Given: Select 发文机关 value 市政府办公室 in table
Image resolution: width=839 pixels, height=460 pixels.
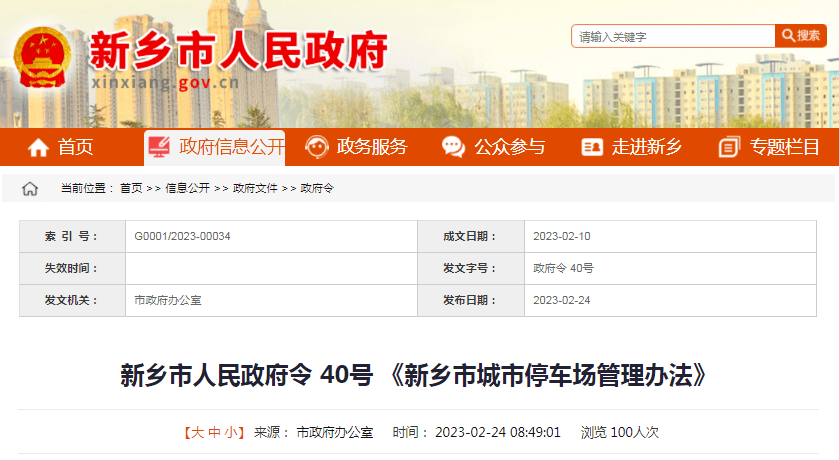Looking at the screenshot, I should coord(168,301).
